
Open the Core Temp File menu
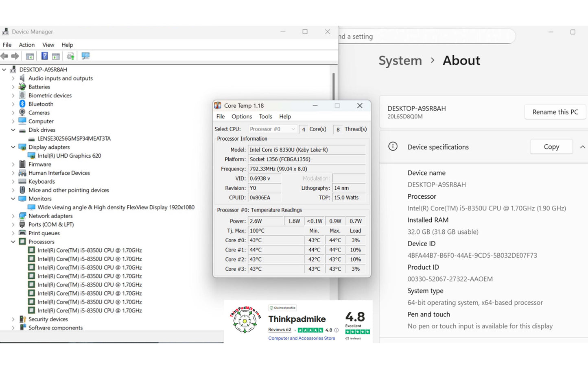coord(221,116)
